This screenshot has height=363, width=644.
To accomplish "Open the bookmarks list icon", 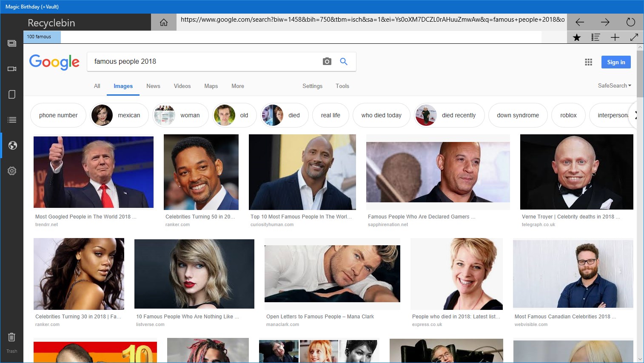I will [596, 37].
